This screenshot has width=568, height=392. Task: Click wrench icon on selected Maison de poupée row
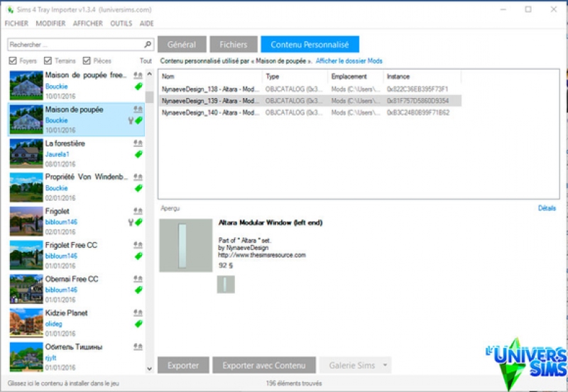click(x=131, y=120)
